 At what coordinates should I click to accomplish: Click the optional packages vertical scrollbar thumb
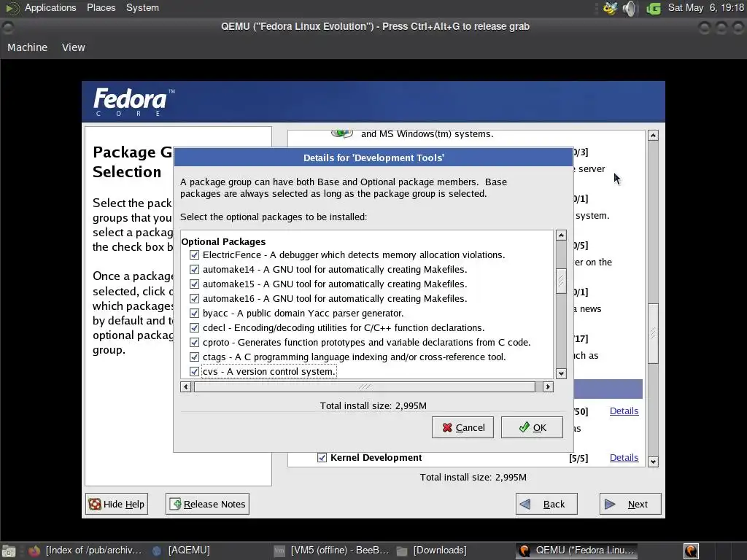[561, 281]
